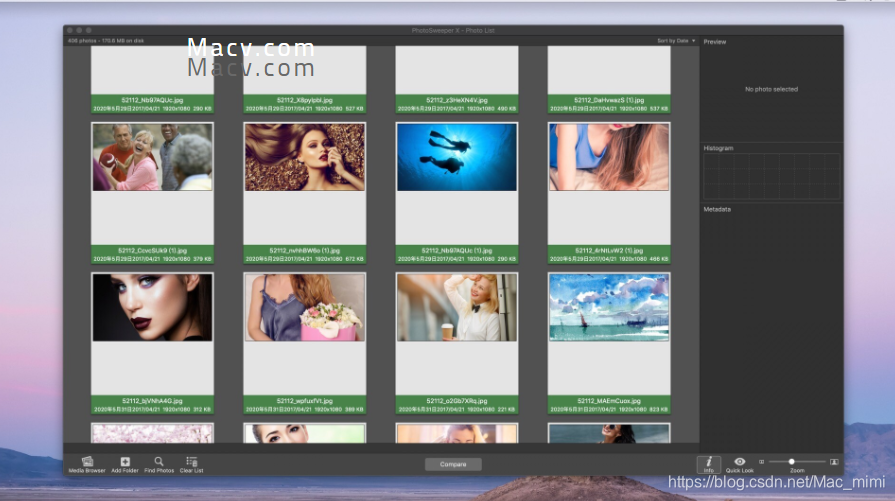Click the Clear List icon

(x=192, y=462)
